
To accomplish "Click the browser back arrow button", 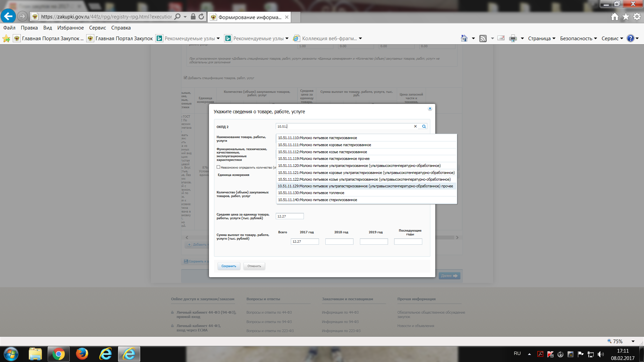I will point(8,16).
